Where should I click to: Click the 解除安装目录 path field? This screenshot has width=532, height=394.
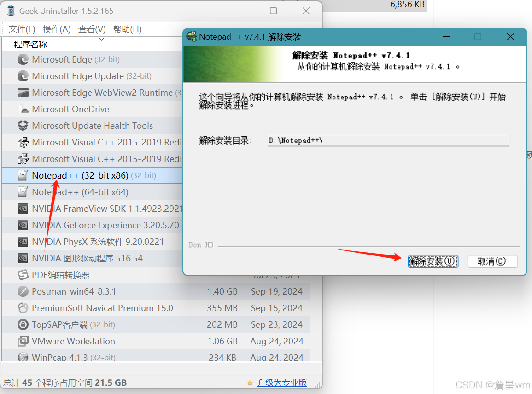pyautogui.click(x=388, y=140)
